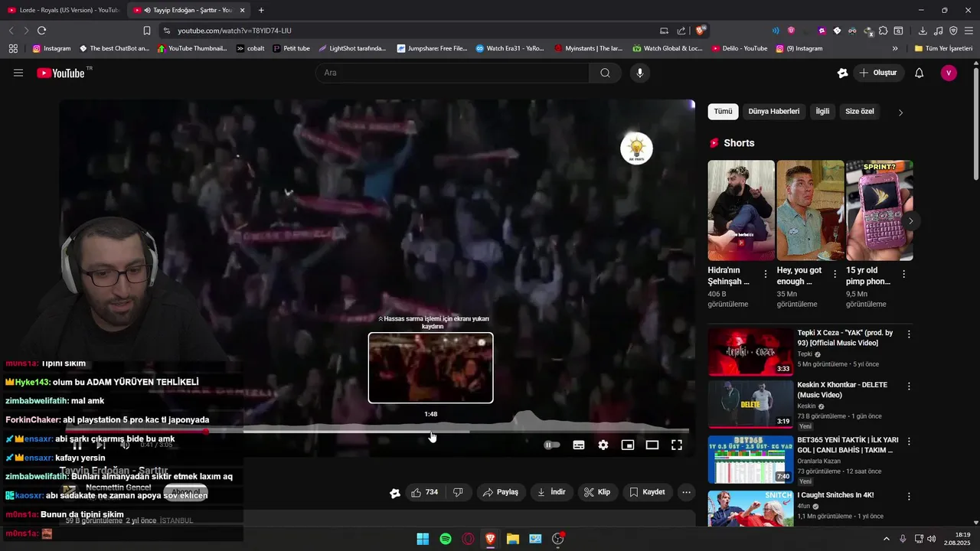Bookmark this page with bookmark icon

click(x=147, y=31)
